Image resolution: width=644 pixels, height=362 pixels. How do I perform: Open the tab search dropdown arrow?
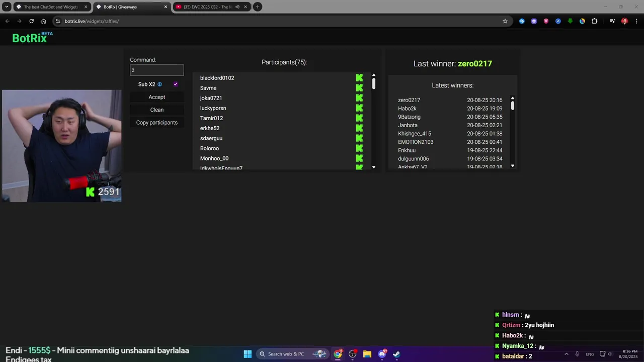coord(7,7)
